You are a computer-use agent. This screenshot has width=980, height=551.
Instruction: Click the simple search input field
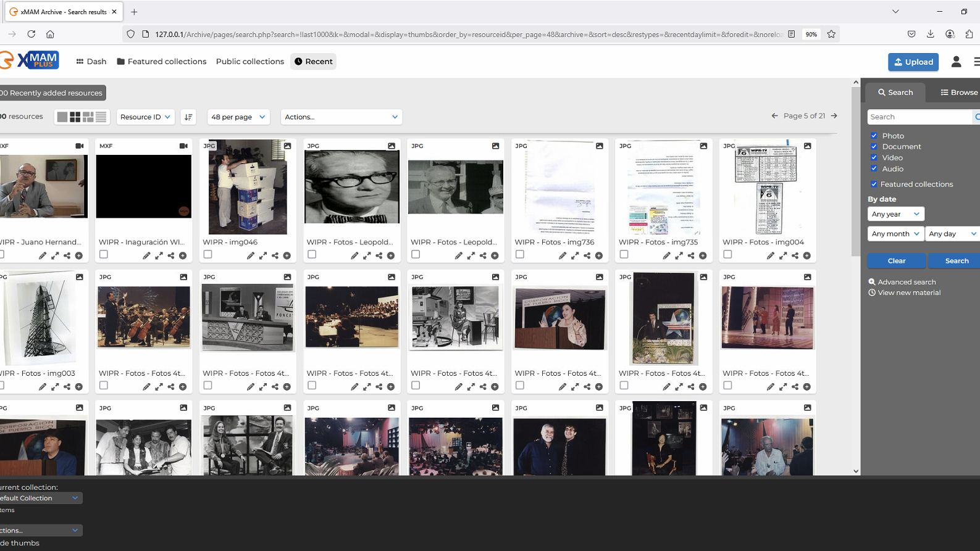pos(919,117)
